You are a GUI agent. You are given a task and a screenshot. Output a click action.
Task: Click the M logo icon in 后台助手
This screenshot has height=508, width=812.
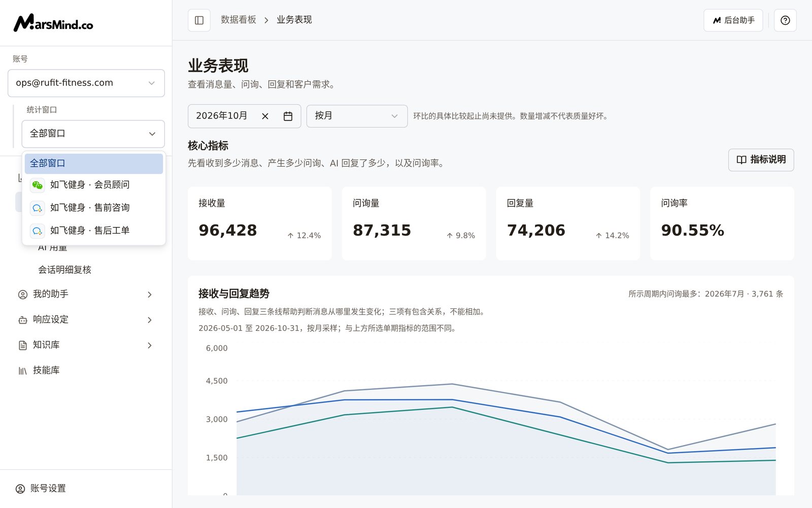click(x=717, y=20)
